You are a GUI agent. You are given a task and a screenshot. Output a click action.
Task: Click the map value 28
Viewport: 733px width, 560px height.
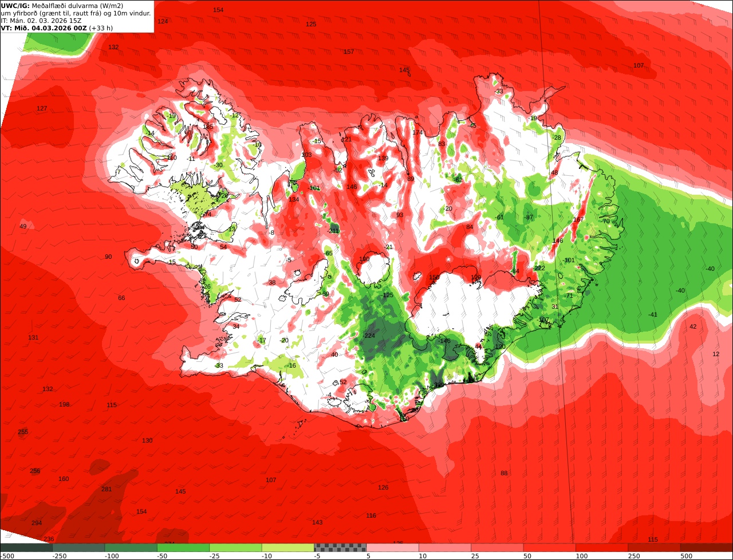click(x=557, y=137)
